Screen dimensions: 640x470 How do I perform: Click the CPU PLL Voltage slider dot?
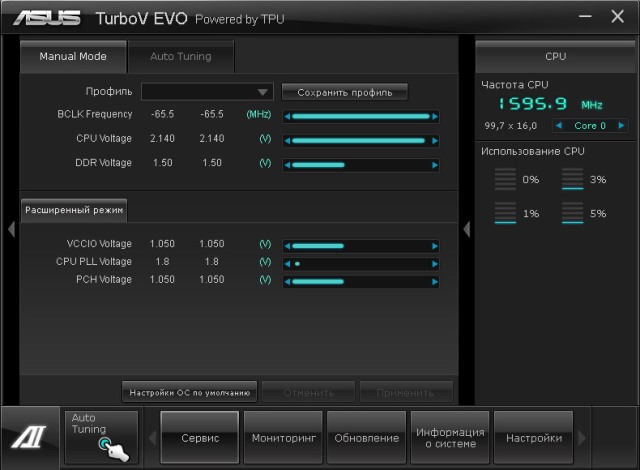point(297,264)
